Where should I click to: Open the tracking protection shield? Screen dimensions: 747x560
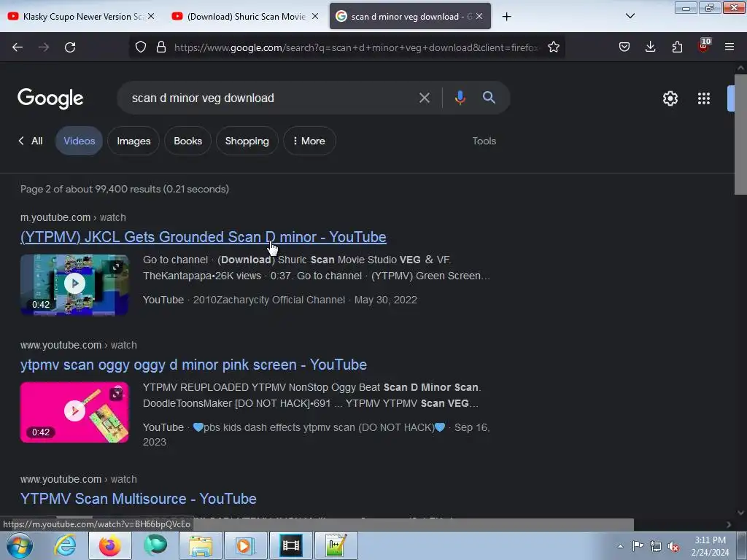[141, 47]
